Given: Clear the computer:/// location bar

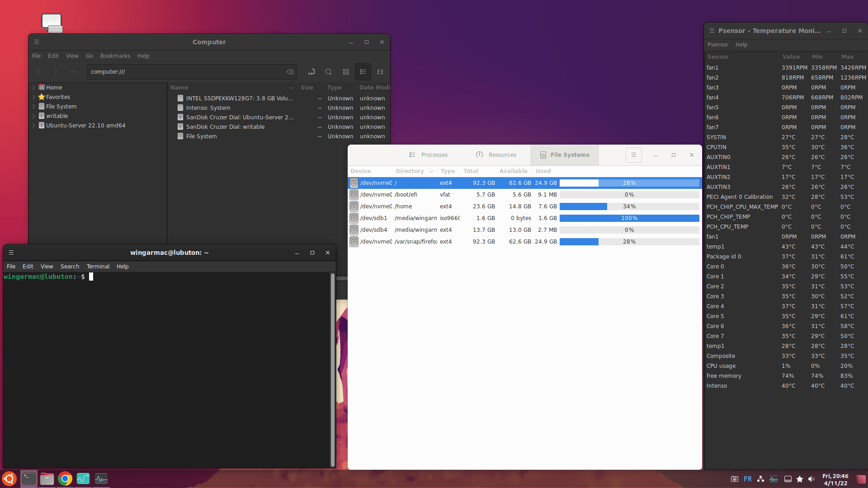Looking at the screenshot, I should pos(290,72).
